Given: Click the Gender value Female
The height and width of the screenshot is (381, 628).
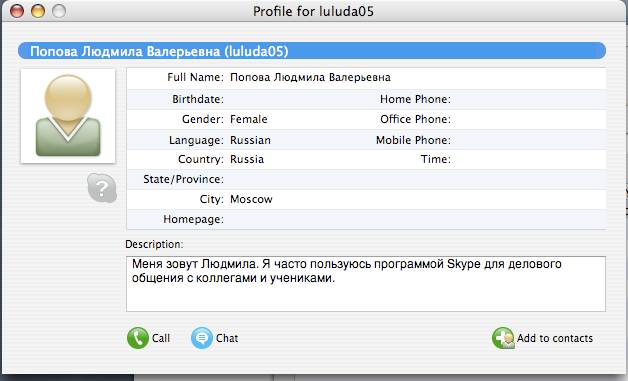Looking at the screenshot, I should pyautogui.click(x=249, y=119).
